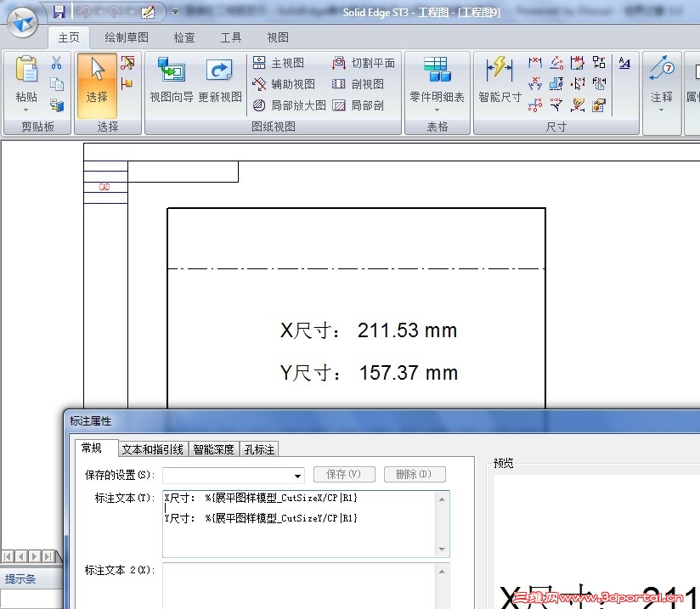Click the blue stepped-shape dimension icon
This screenshot has width=700, height=609.
click(x=556, y=83)
